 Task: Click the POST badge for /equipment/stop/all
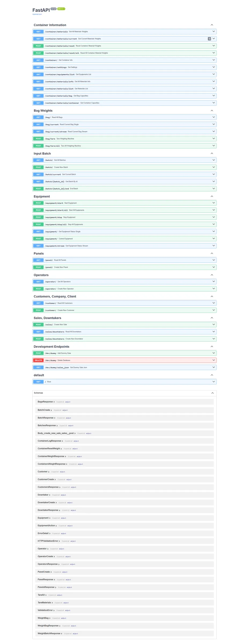[x=38, y=224]
